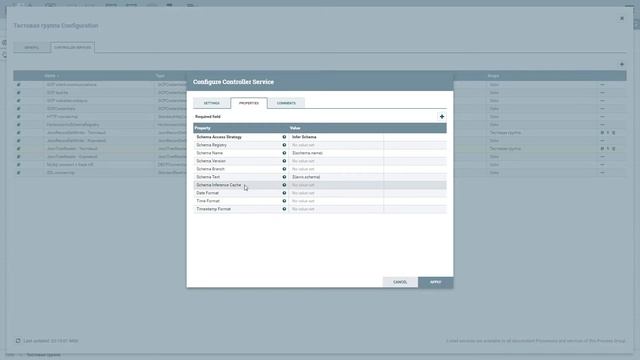
Task: Switch to the Properties tab
Action: [249, 103]
